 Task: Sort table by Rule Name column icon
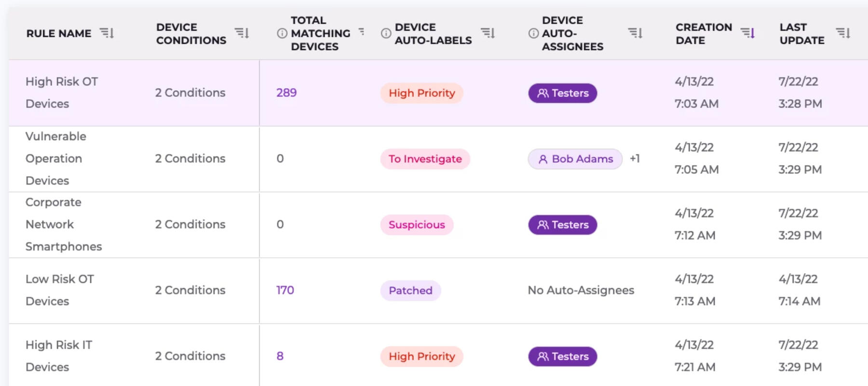(x=107, y=33)
